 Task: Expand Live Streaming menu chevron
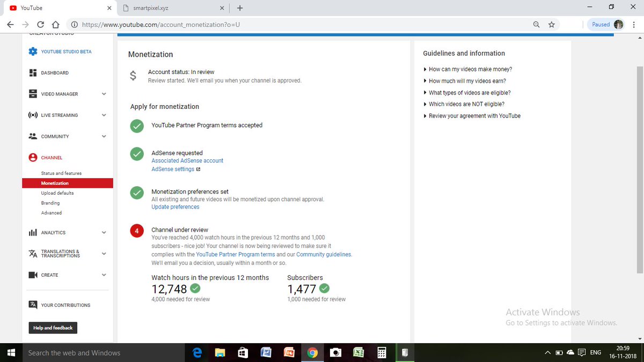[104, 115]
